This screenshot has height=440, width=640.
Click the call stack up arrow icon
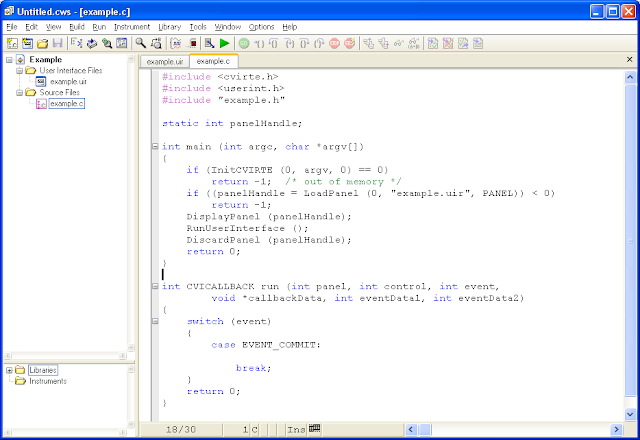(x=368, y=43)
